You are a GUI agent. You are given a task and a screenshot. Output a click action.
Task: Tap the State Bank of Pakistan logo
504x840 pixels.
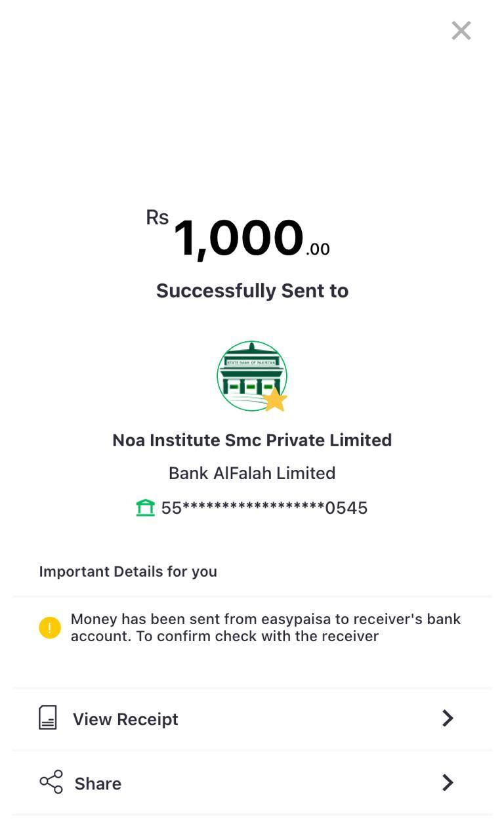coord(250,374)
